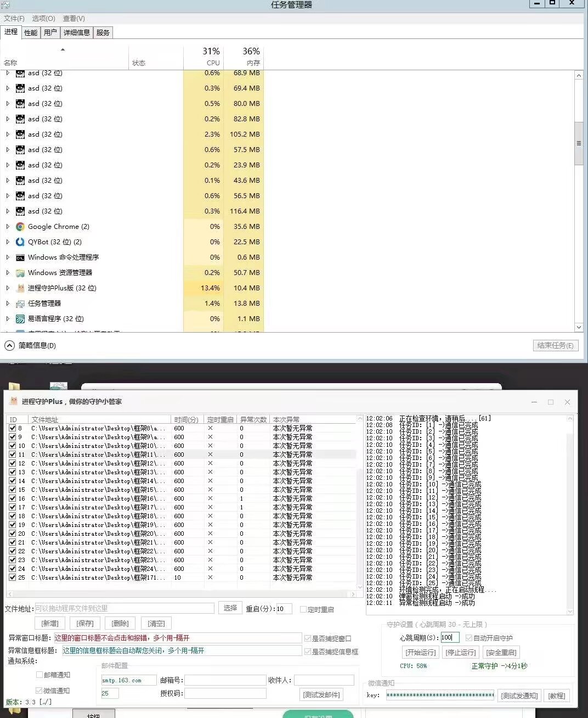Image resolution: width=588 pixels, height=718 pixels.
Task: Click the 简略信息 collapse arrow icon
Action: 9,345
